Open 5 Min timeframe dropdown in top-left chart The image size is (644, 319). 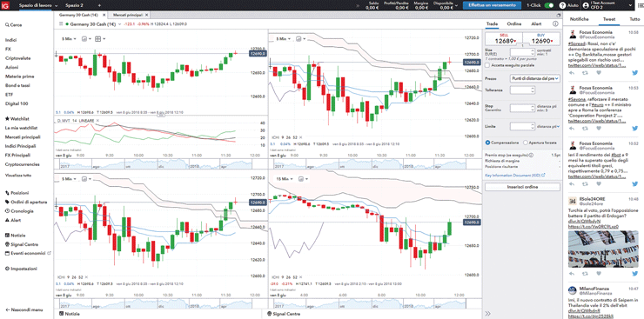70,39
